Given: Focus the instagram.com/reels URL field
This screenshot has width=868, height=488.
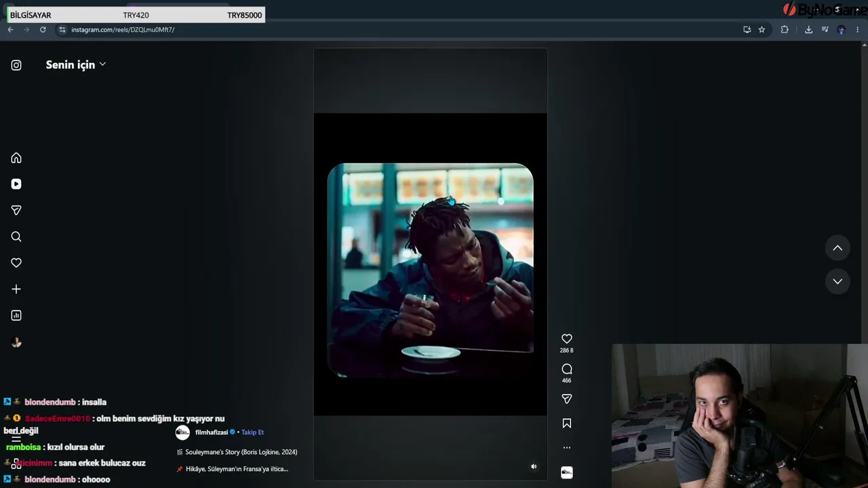Looking at the screenshot, I should click(x=400, y=30).
